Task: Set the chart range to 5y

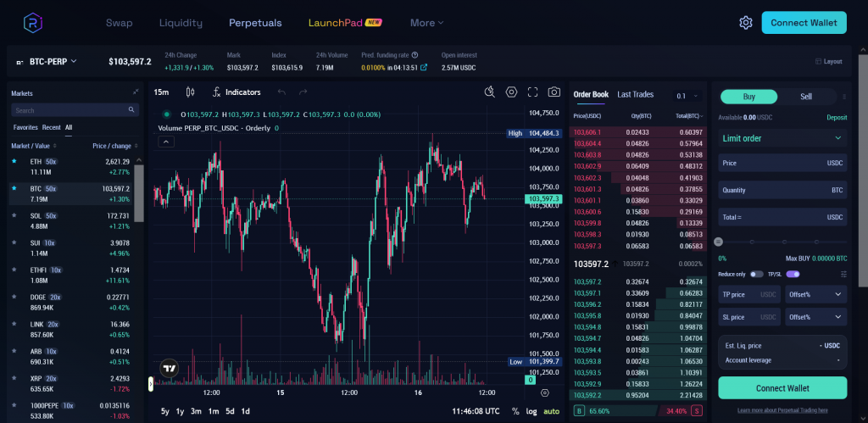Action: (165, 411)
